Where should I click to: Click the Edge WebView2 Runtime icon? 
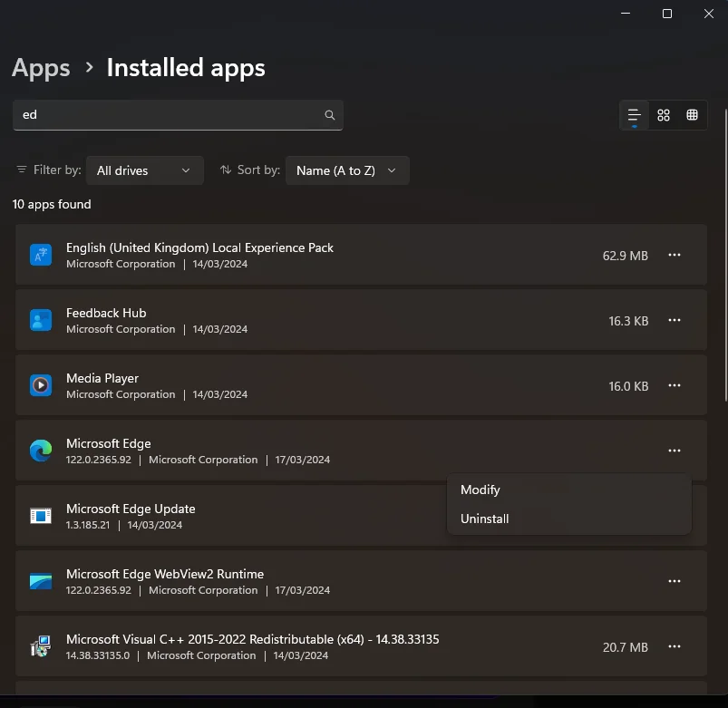(41, 581)
